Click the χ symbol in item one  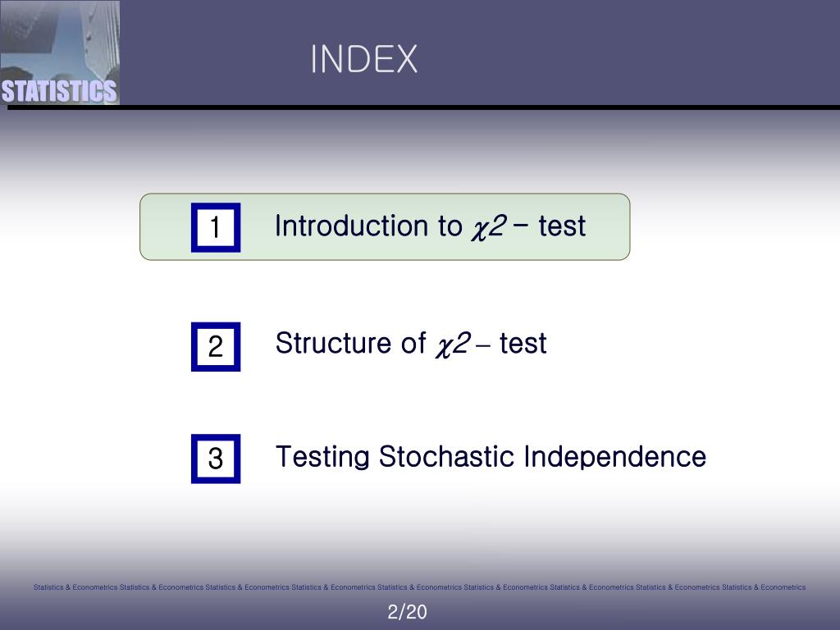click(x=479, y=229)
